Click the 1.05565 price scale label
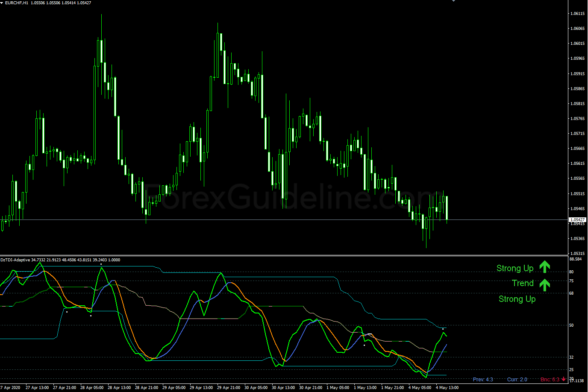The width and height of the screenshot is (588, 392). point(578,178)
